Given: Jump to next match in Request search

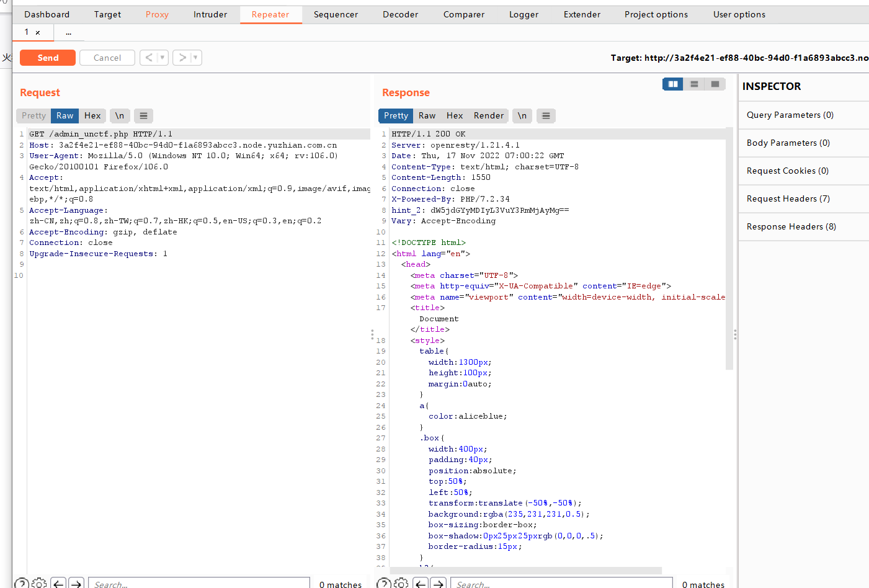Looking at the screenshot, I should pyautogui.click(x=76, y=584).
